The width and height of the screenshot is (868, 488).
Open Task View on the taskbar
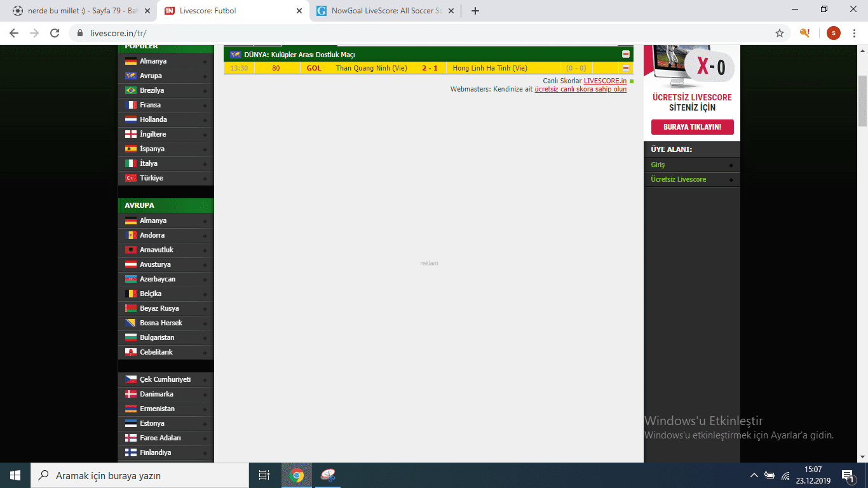click(x=264, y=475)
